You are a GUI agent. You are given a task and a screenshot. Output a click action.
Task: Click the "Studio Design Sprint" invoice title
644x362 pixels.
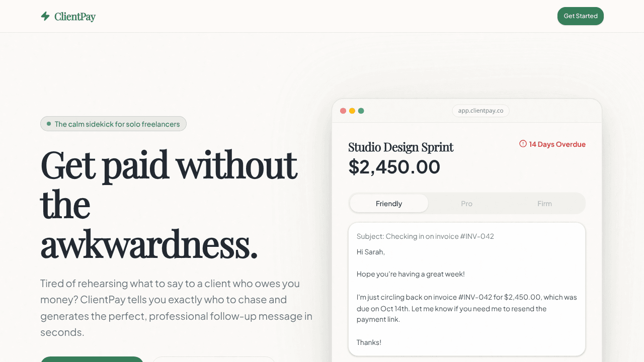(x=401, y=147)
